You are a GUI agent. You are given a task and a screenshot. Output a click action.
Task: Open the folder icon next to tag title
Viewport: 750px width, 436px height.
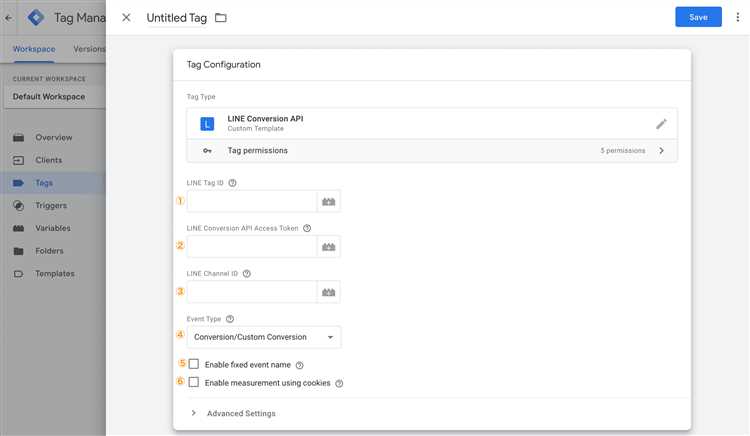click(221, 18)
